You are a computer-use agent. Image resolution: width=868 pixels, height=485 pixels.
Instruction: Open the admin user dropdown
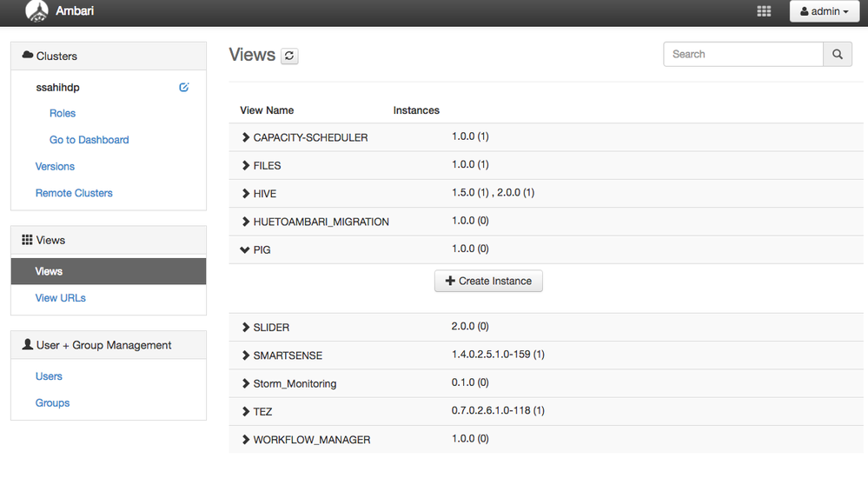825,11
